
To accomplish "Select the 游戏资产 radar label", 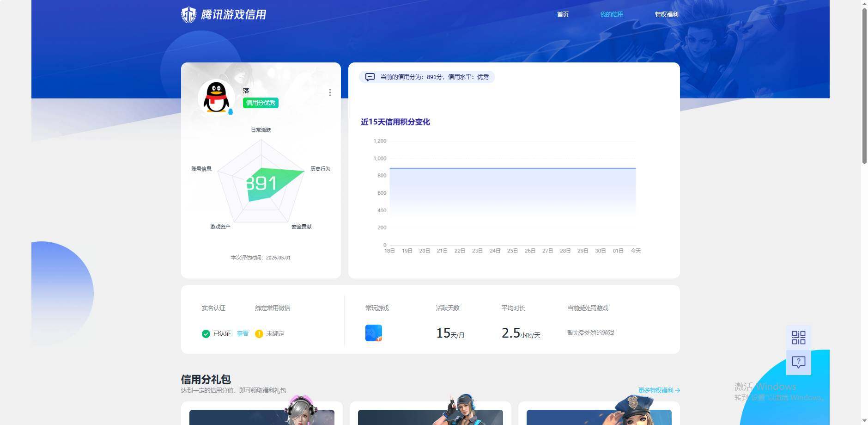I will click(x=220, y=227).
